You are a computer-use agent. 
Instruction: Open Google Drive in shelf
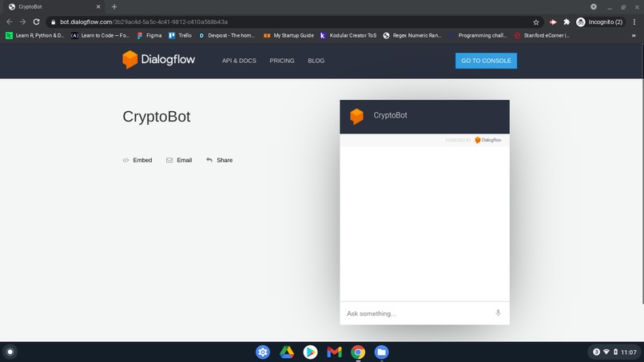point(287,352)
